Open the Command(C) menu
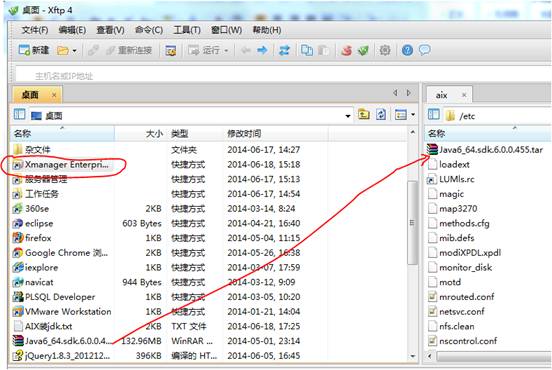Viewport: 552px width, 370px height. point(149,30)
